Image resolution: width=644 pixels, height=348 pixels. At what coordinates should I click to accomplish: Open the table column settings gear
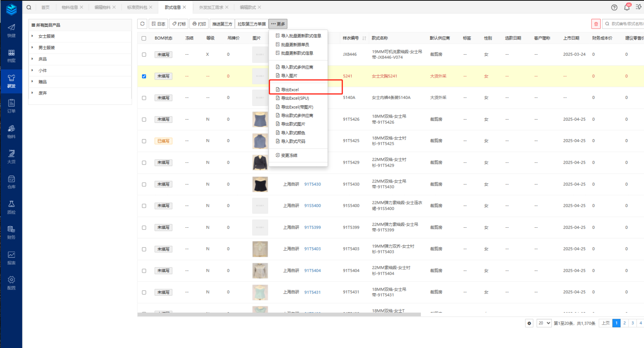tap(529, 323)
